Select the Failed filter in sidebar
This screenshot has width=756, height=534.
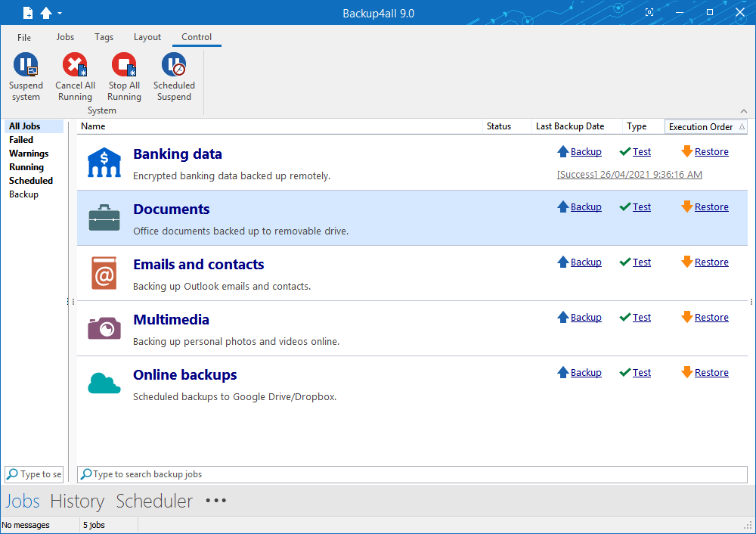(x=21, y=140)
